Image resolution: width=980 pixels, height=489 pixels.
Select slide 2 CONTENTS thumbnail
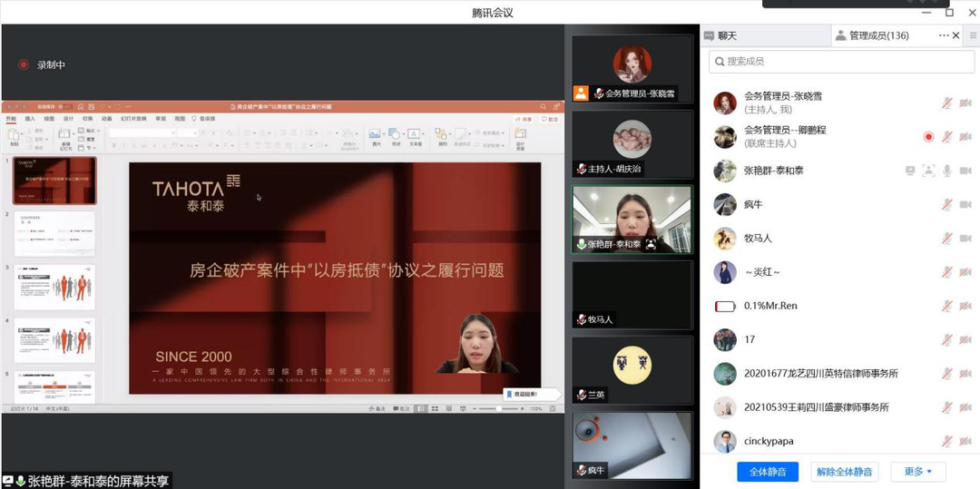coord(54,233)
